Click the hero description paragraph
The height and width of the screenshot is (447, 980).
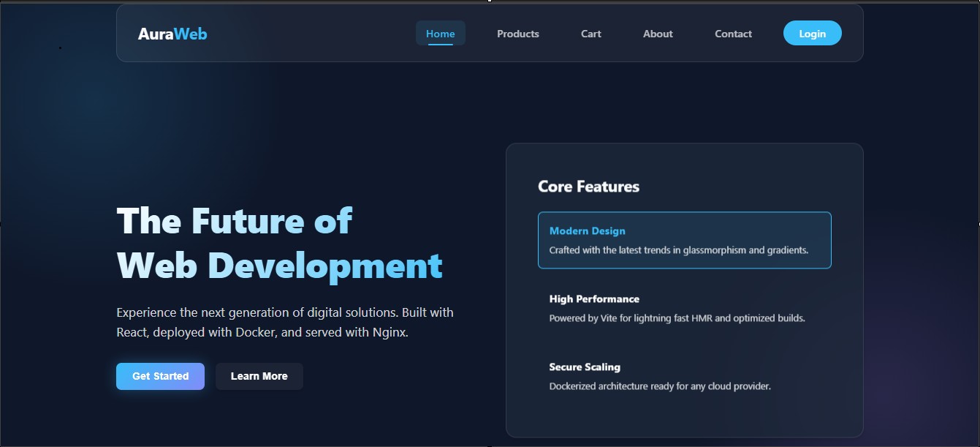(x=284, y=322)
